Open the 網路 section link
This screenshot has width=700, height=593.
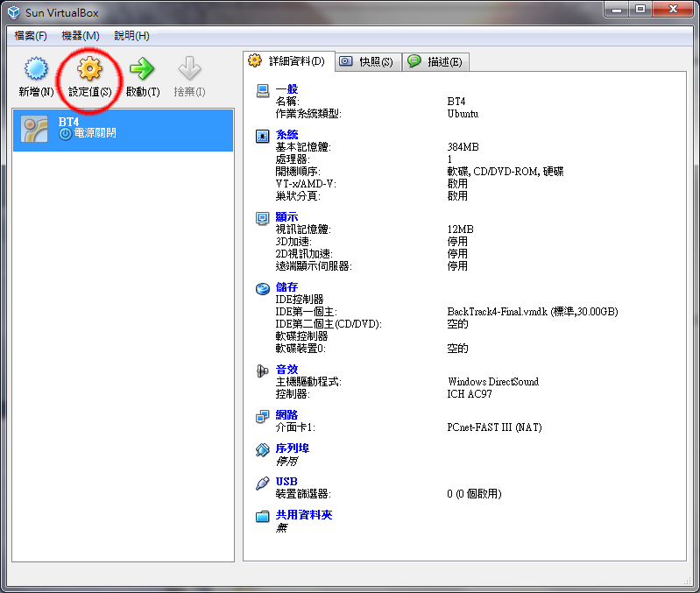click(286, 415)
